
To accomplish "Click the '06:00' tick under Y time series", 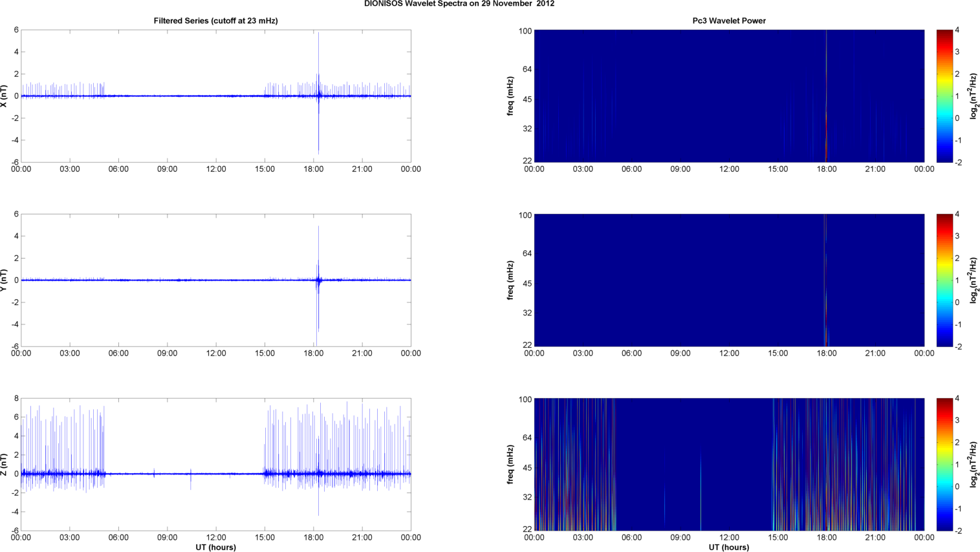I will click(x=118, y=354).
